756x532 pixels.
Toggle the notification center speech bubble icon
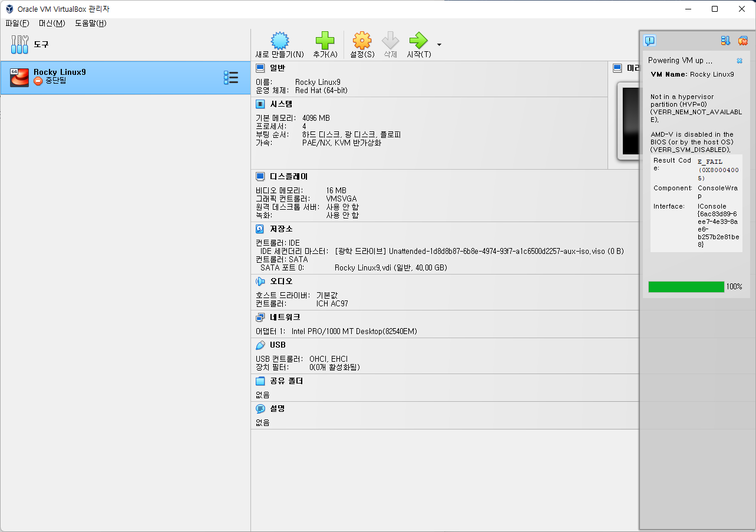click(x=649, y=41)
